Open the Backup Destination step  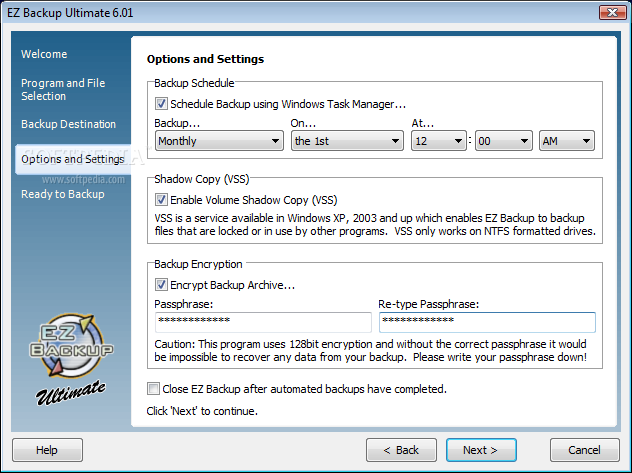[68, 124]
